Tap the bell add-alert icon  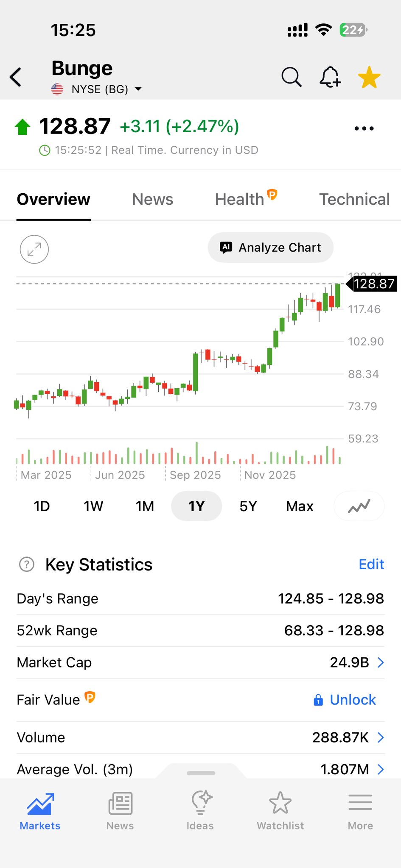(330, 77)
